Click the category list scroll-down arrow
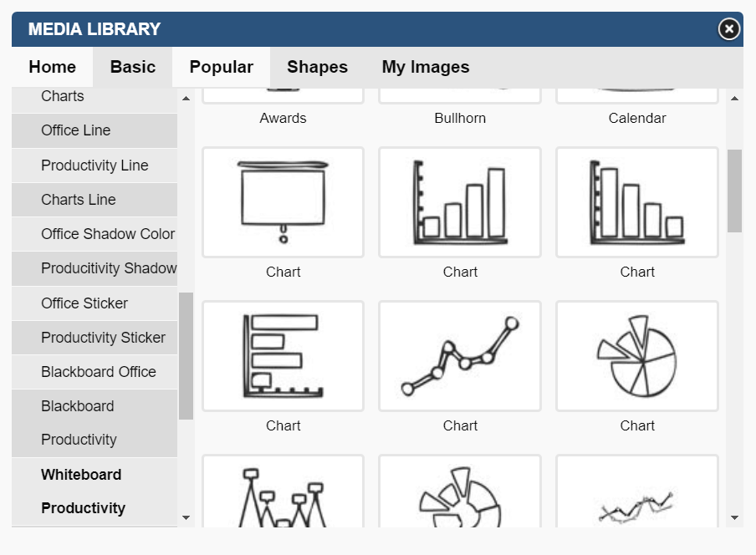Image resolution: width=756 pixels, height=555 pixels. [186, 518]
